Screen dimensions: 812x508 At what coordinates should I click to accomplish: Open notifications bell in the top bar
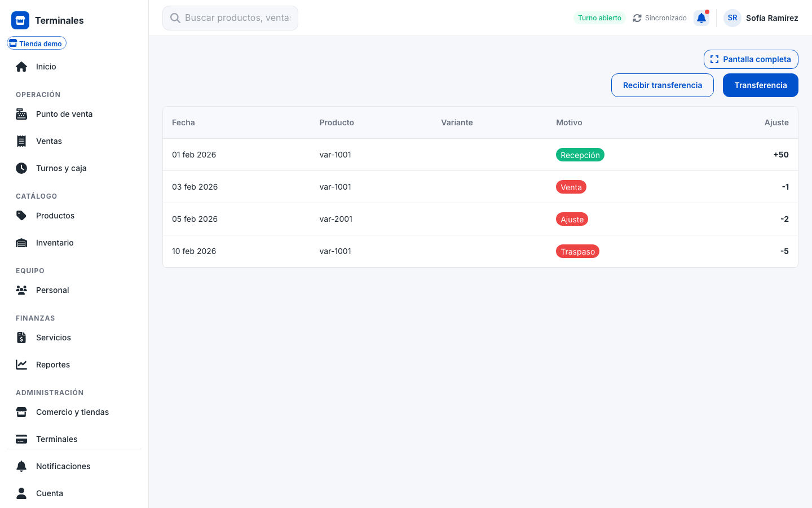point(701,18)
